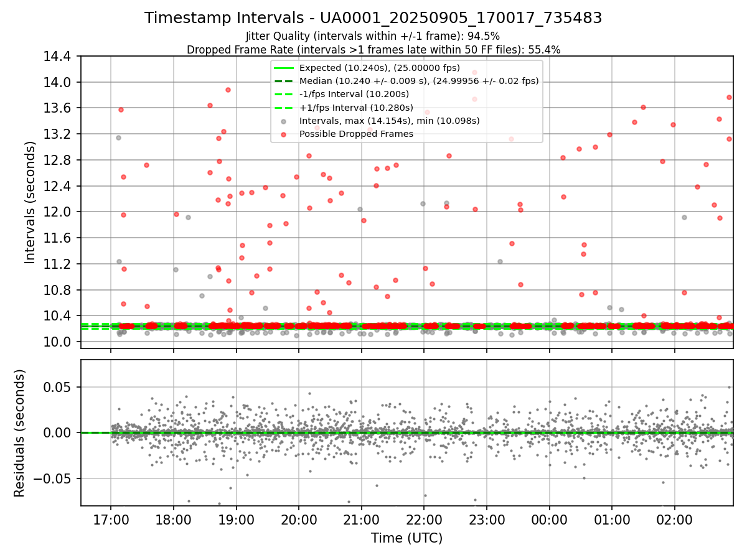Click the 13.2 y-axis tick label
Screen dimensions: 747x560
pyautogui.click(x=58, y=134)
